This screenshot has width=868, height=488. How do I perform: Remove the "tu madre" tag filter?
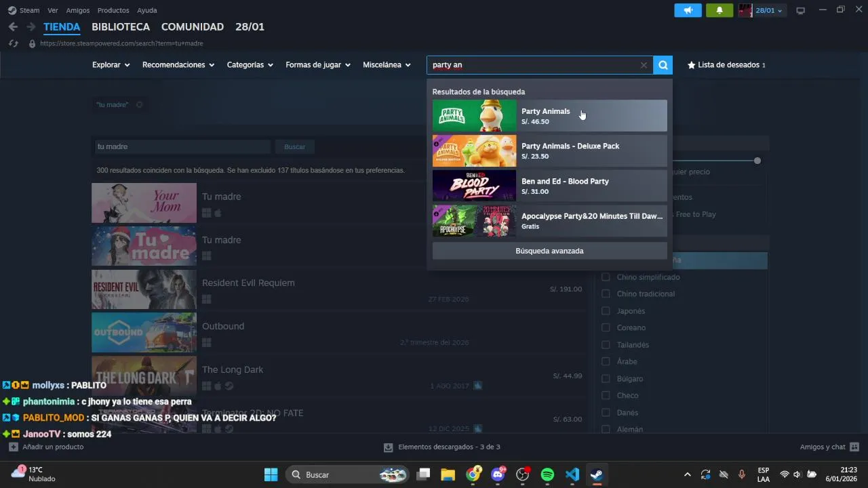click(139, 104)
